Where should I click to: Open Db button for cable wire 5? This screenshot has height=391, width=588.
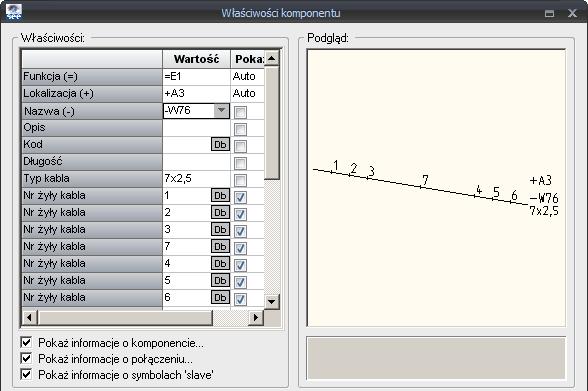220,280
